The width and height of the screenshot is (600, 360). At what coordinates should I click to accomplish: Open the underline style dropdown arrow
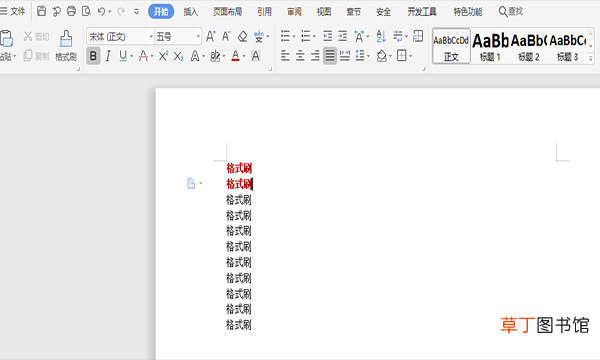click(132, 57)
